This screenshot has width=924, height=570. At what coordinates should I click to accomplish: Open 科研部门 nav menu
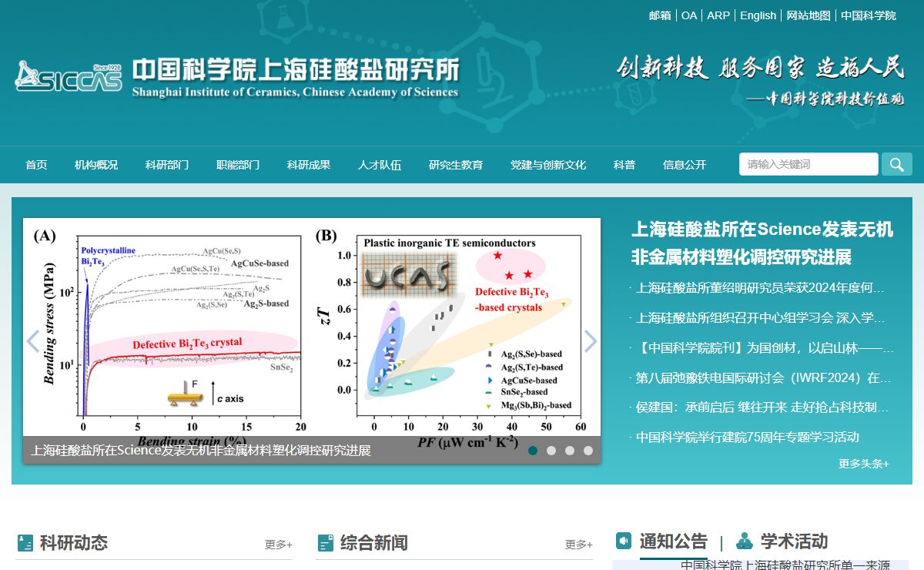167,165
